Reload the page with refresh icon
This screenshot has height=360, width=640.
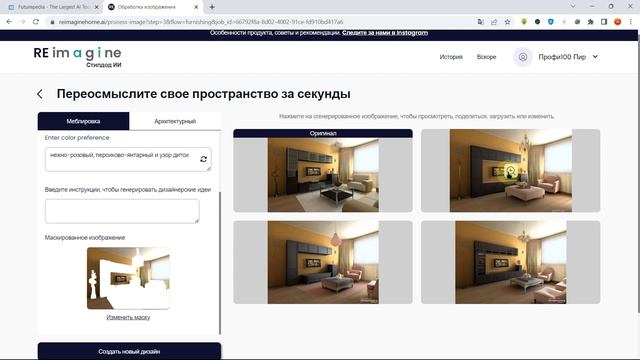point(36,22)
